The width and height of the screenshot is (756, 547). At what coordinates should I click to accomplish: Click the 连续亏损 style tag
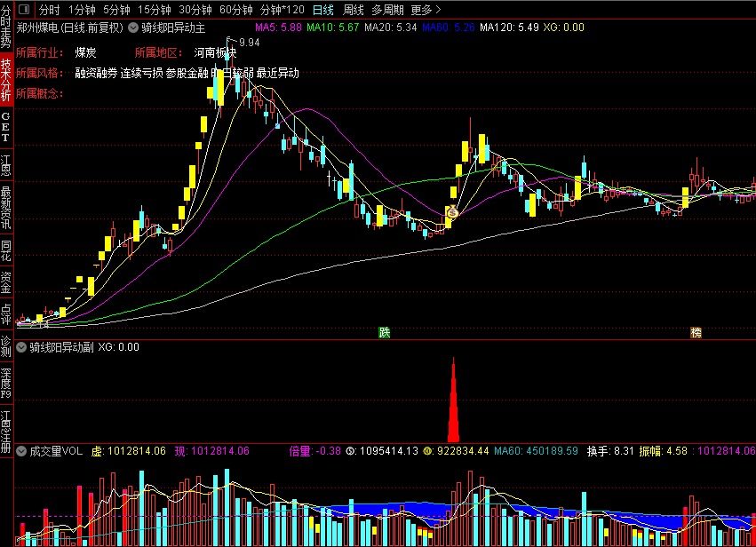coord(142,73)
